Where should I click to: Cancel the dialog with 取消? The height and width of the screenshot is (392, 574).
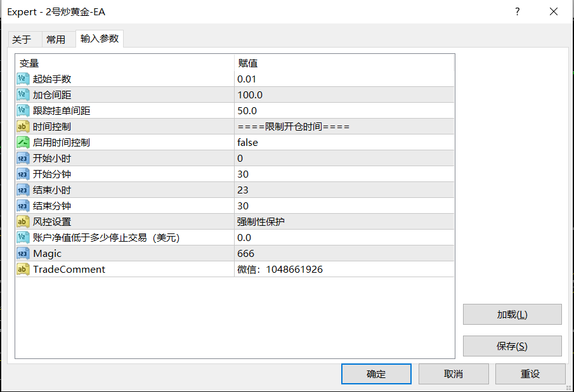click(x=453, y=374)
